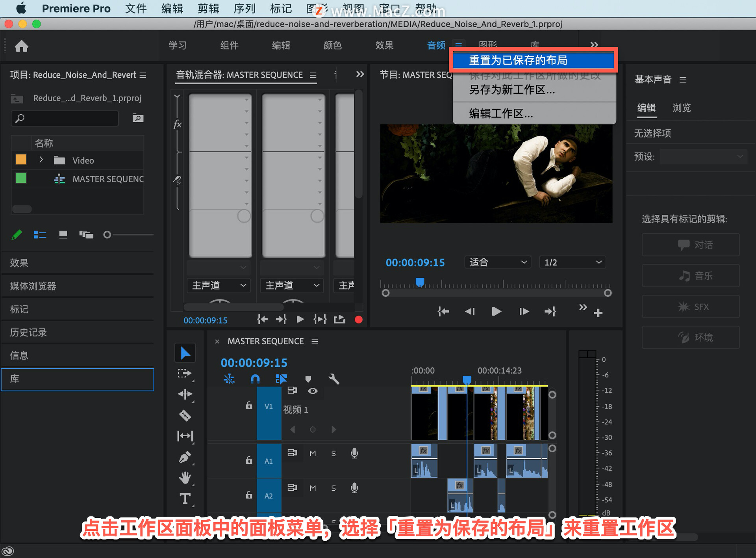Solo audio track A2

334,488
